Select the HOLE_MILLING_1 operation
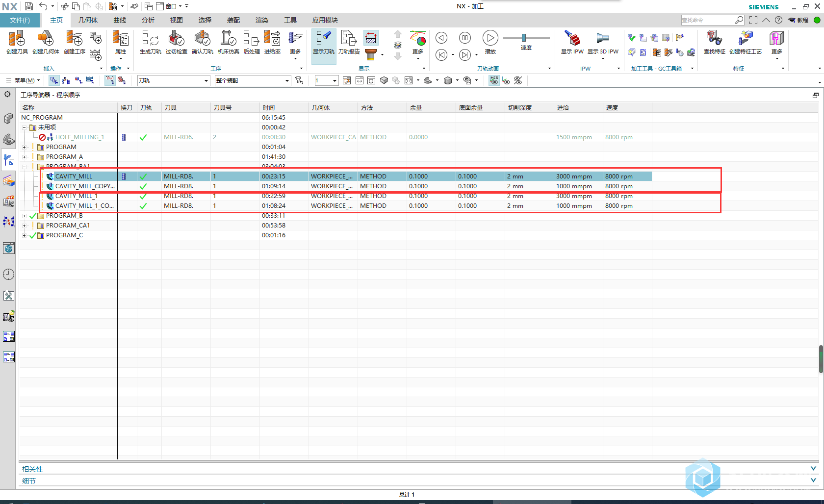This screenshot has width=824, height=504. pyautogui.click(x=79, y=137)
